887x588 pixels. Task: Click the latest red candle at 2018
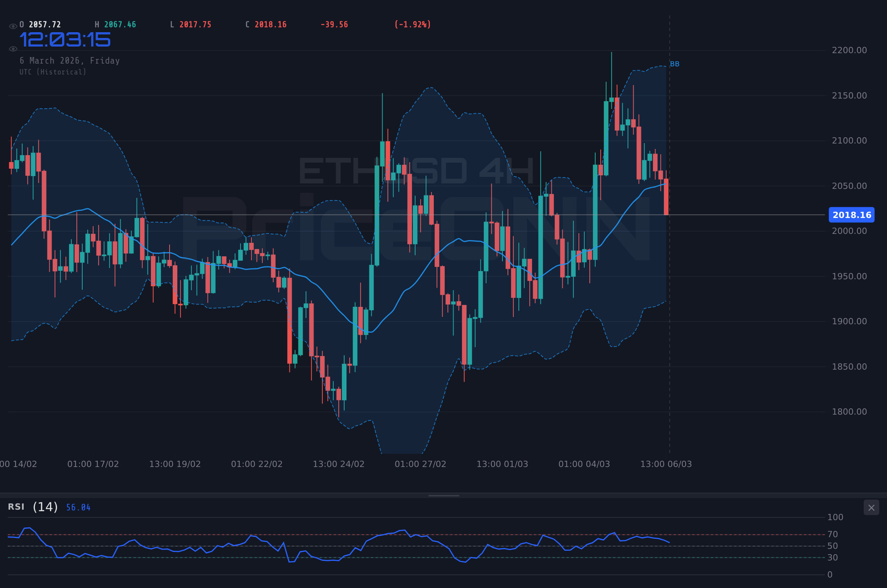666,197
